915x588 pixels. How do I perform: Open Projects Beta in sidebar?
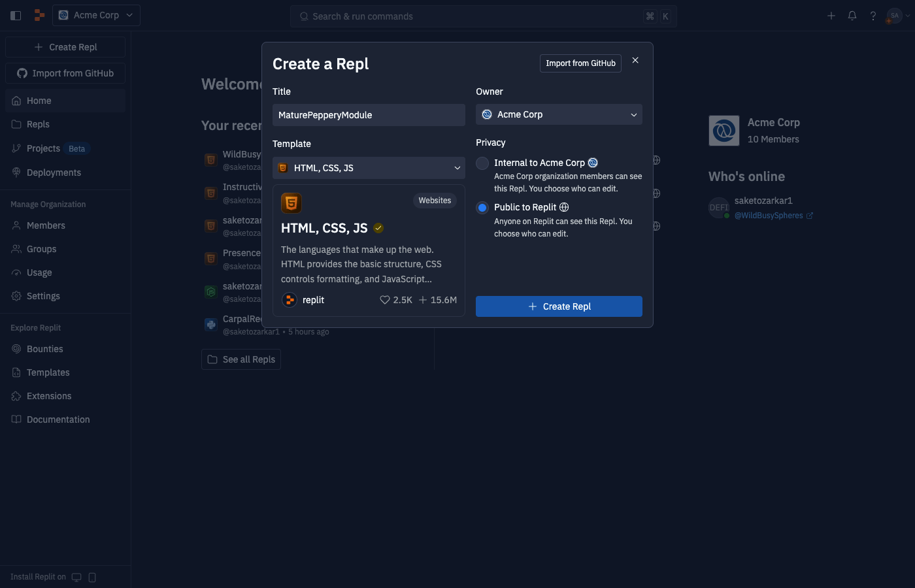(x=65, y=148)
